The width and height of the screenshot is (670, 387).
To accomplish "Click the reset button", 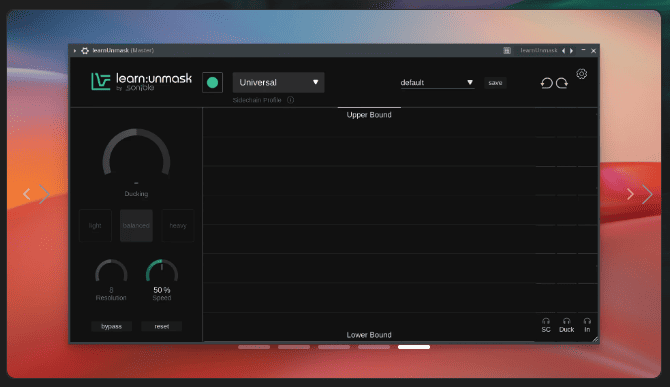I will pyautogui.click(x=162, y=326).
